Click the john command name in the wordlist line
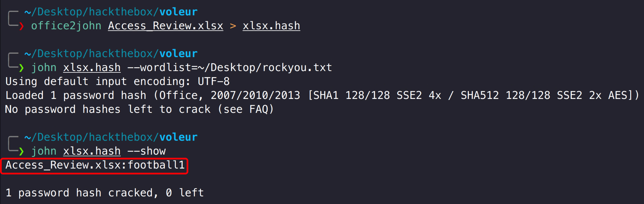This screenshot has height=204, width=644. click(44, 68)
